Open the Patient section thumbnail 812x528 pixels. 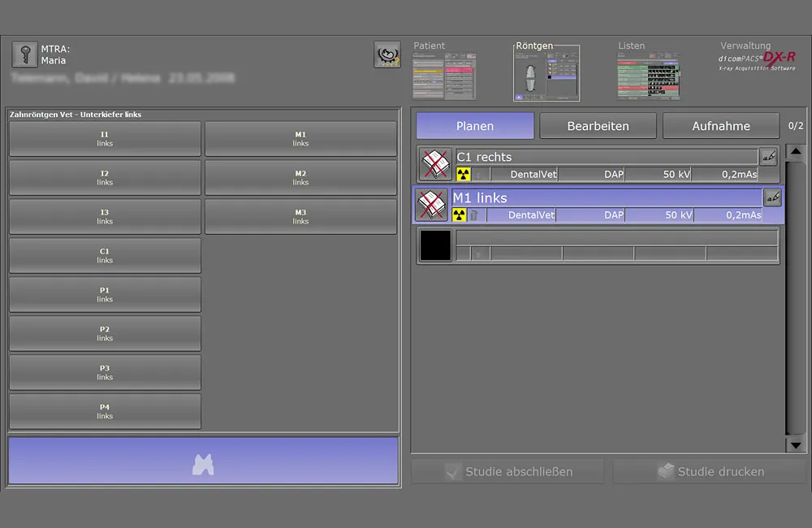coord(443,76)
